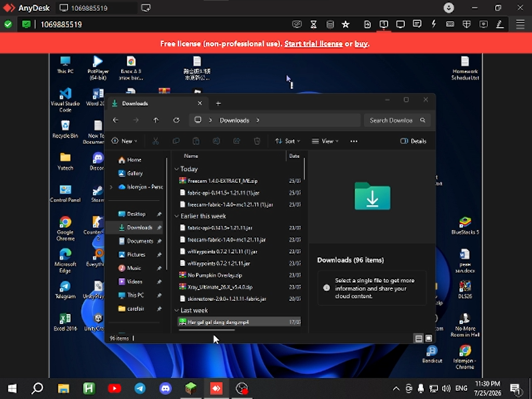Viewport: 532px width, 399px height.
Task: Open the Sort dropdown
Action: click(x=288, y=141)
